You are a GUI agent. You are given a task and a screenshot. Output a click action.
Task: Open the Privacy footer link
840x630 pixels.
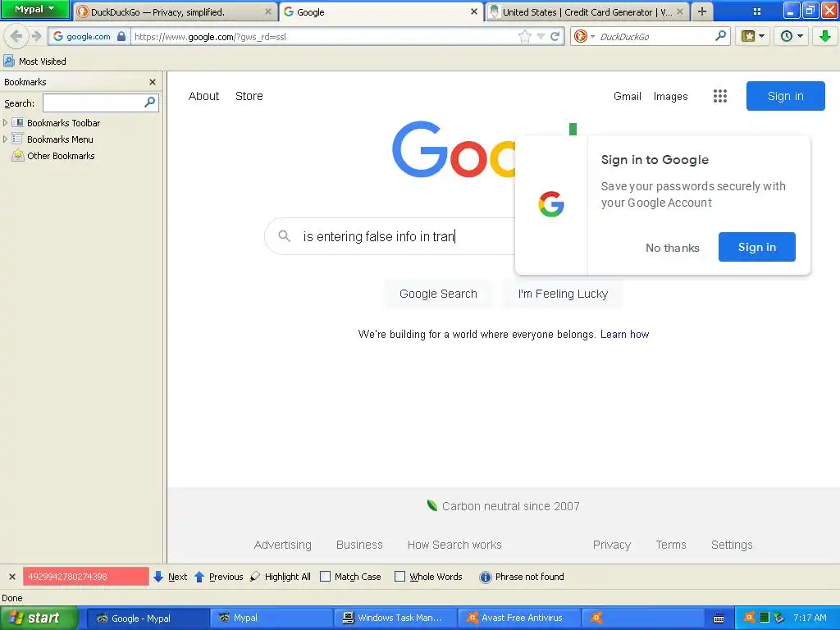pos(612,545)
